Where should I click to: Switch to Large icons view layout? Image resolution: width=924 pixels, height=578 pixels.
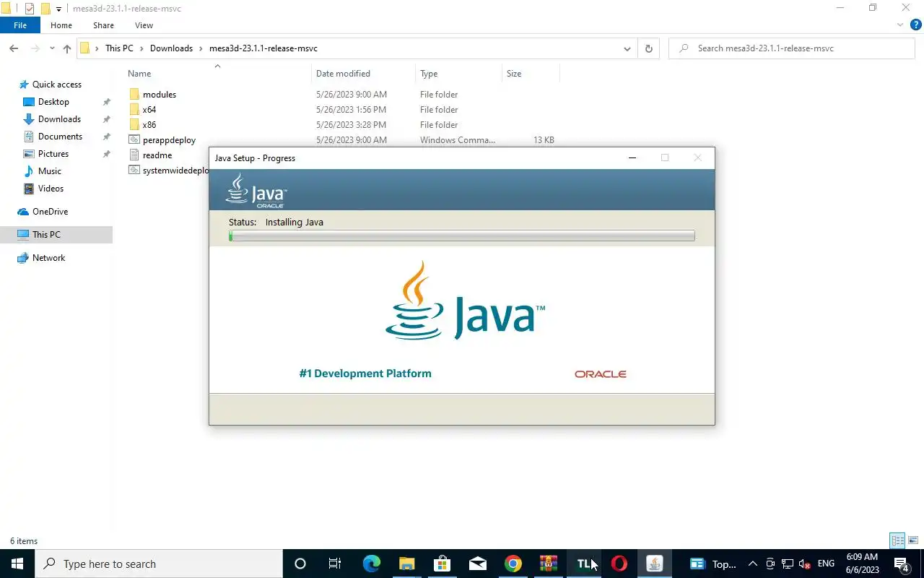(913, 540)
